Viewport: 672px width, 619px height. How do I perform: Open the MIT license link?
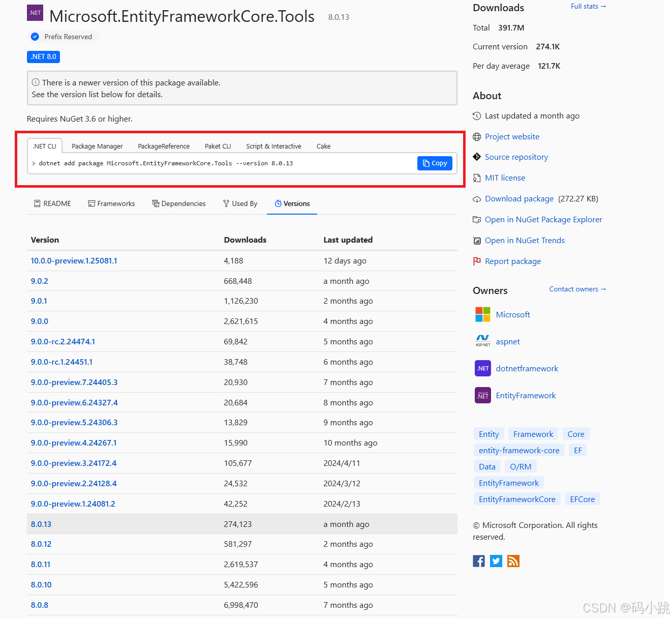point(505,178)
